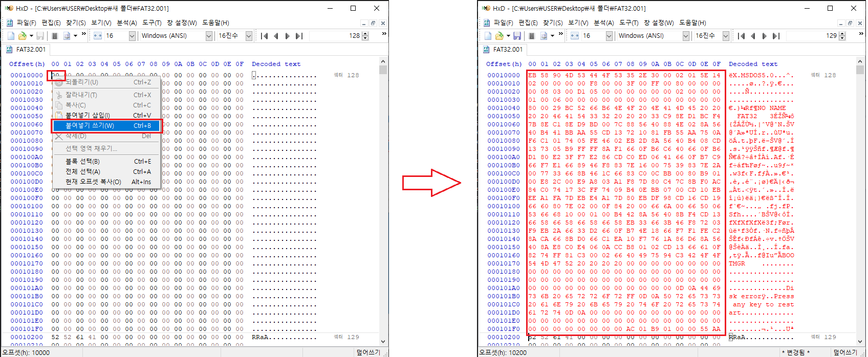The width and height of the screenshot is (868, 357).
Task: Click offset row 00010100 in the right window
Action: click(504, 206)
